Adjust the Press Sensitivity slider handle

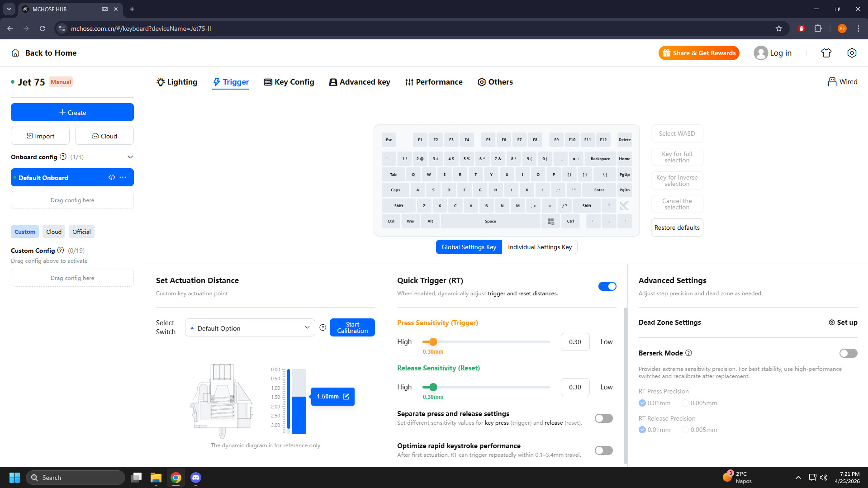[x=433, y=342]
